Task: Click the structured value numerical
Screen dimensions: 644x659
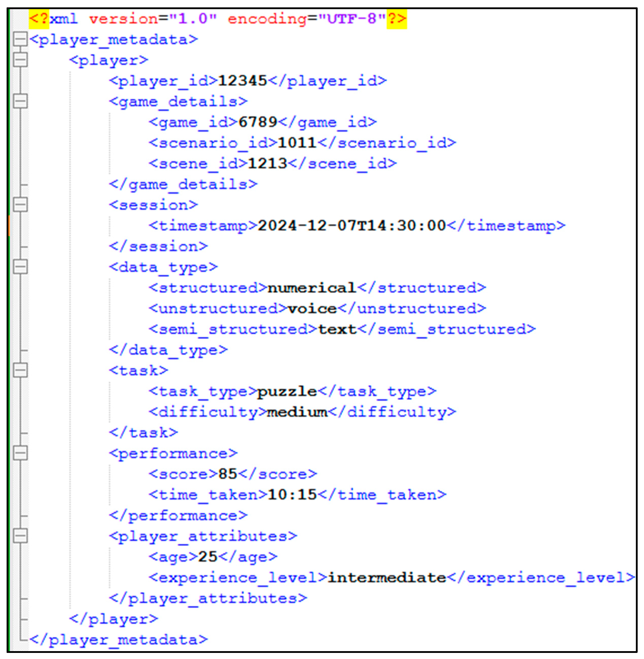Action: (x=312, y=288)
